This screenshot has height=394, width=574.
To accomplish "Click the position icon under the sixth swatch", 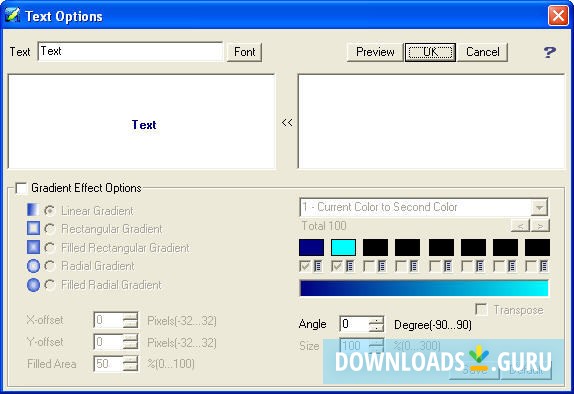I will point(480,266).
